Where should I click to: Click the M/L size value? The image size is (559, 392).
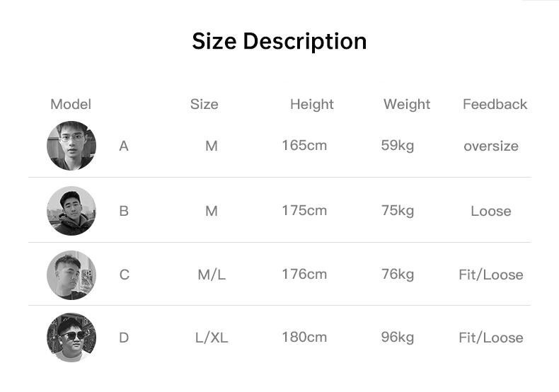212,275
